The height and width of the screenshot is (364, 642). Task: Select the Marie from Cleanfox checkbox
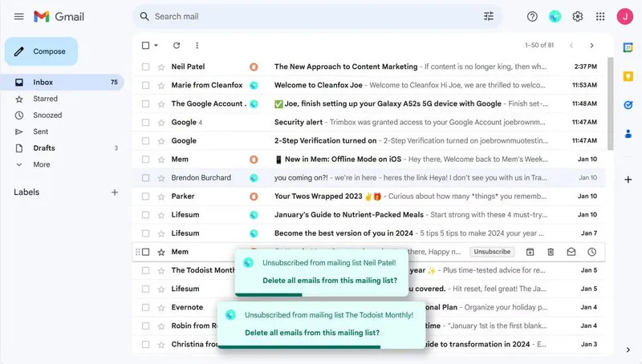[x=145, y=85]
